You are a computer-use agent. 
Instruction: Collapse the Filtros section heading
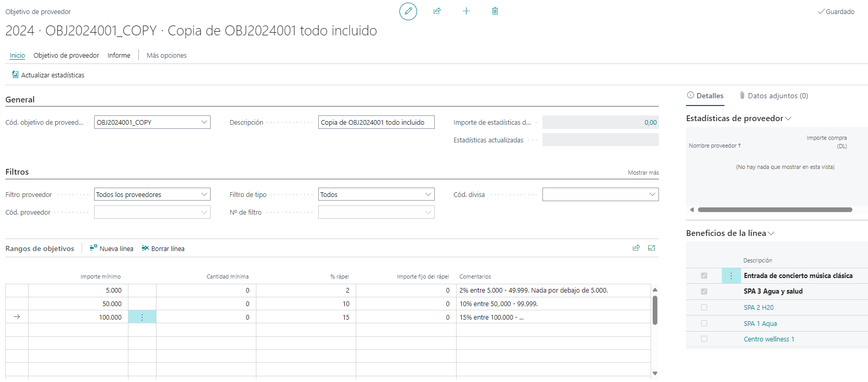click(17, 172)
